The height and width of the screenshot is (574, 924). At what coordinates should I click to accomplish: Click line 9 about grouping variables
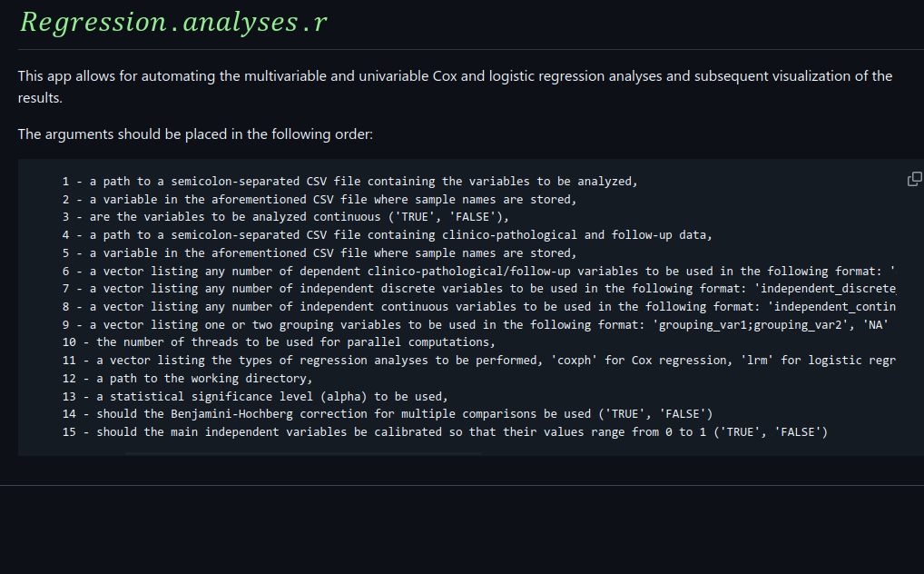pyautogui.click(x=475, y=324)
